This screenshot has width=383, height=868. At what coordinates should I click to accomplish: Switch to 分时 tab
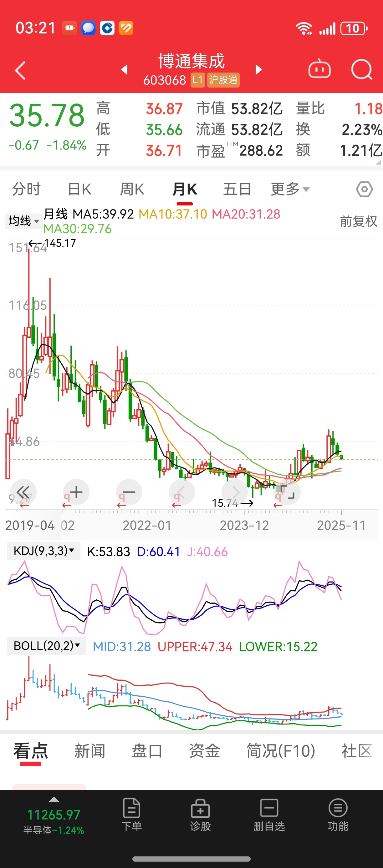(26, 189)
